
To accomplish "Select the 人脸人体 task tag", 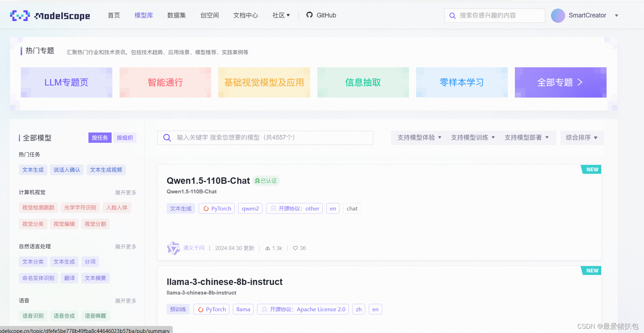I will [x=117, y=208].
